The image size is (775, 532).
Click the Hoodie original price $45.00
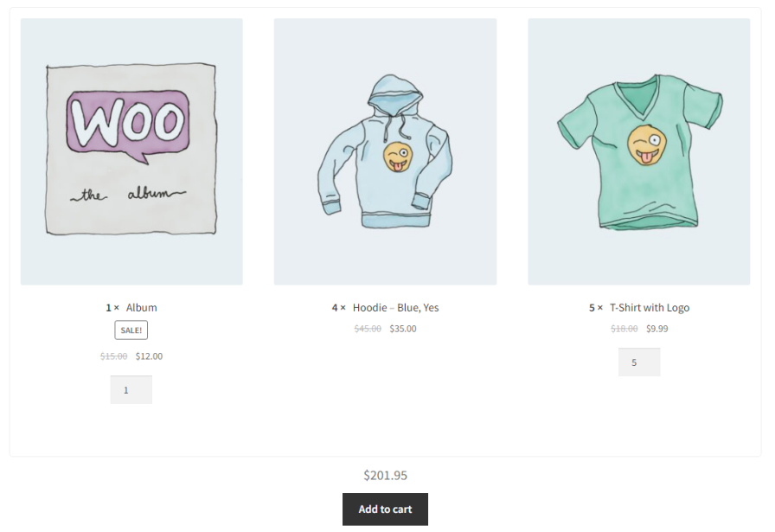pyautogui.click(x=368, y=329)
